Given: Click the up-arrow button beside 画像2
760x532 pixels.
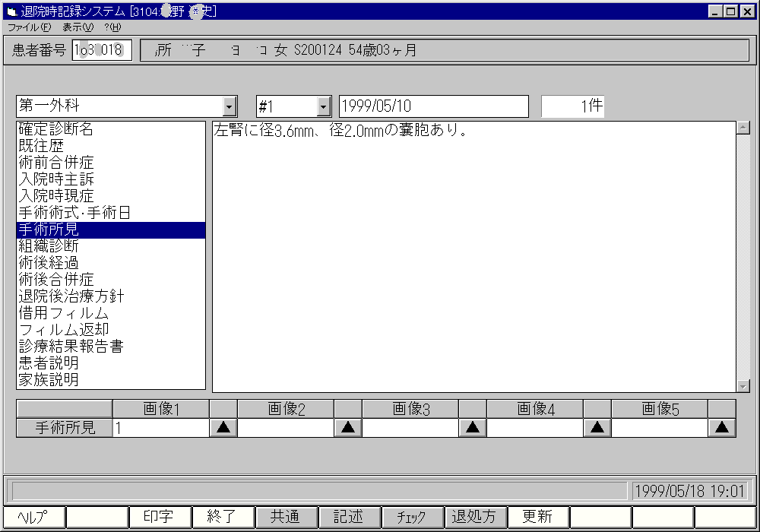Looking at the screenshot, I should pyautogui.click(x=348, y=428).
